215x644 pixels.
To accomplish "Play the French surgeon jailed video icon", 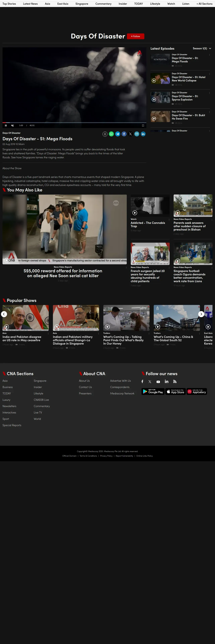I will (x=135, y=261).
